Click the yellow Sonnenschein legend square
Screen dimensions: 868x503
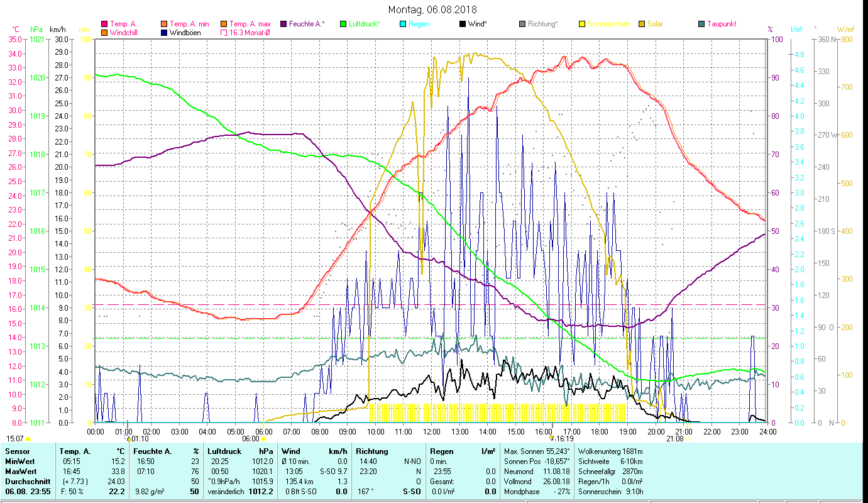tap(582, 25)
